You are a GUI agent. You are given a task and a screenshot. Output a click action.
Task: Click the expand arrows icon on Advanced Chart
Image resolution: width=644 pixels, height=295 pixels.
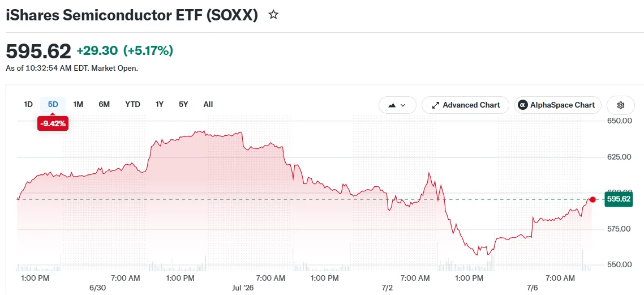436,105
